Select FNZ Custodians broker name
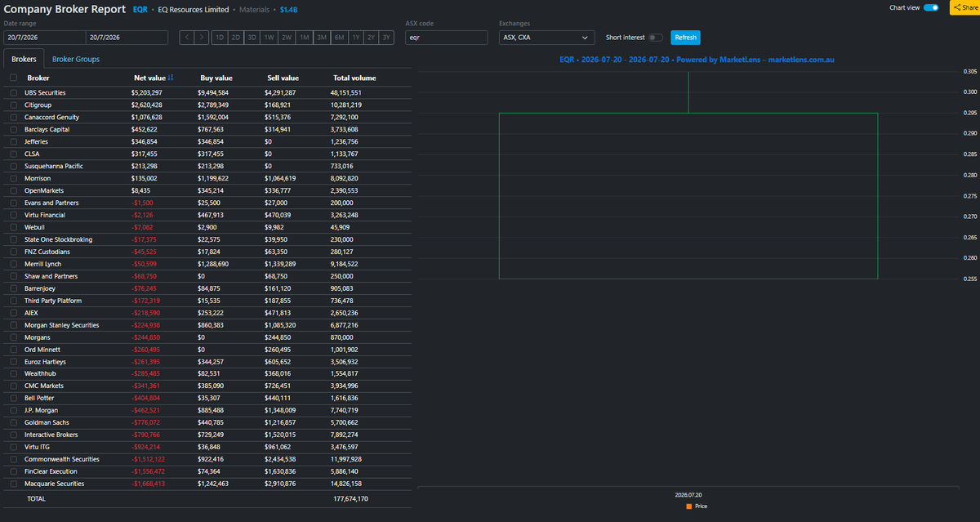Image resolution: width=980 pixels, height=522 pixels. (x=47, y=252)
